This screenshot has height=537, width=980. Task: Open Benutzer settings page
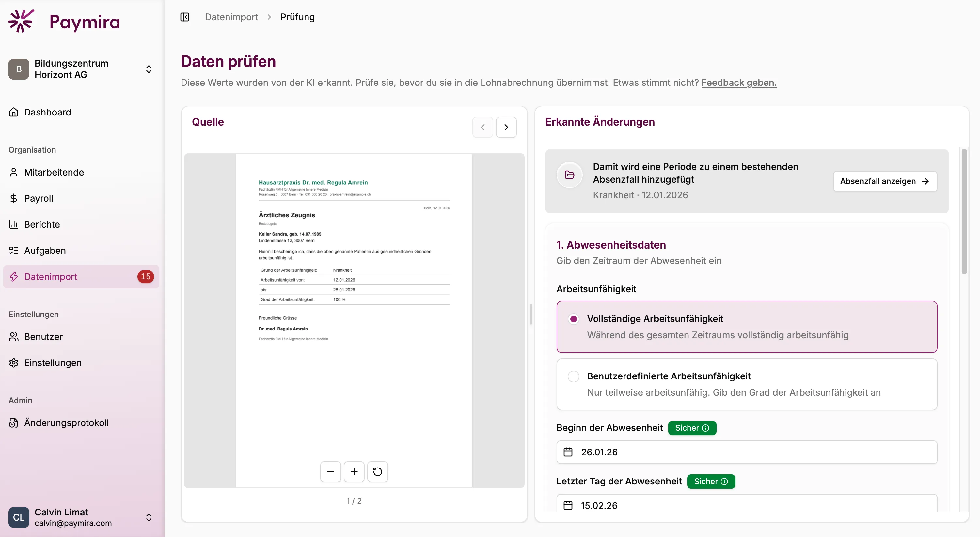click(x=81, y=337)
